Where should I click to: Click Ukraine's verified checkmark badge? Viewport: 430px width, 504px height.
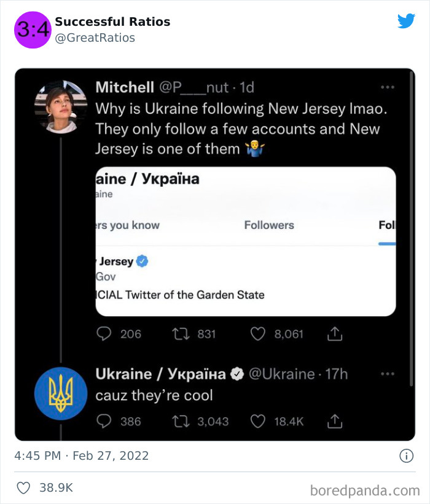236,373
